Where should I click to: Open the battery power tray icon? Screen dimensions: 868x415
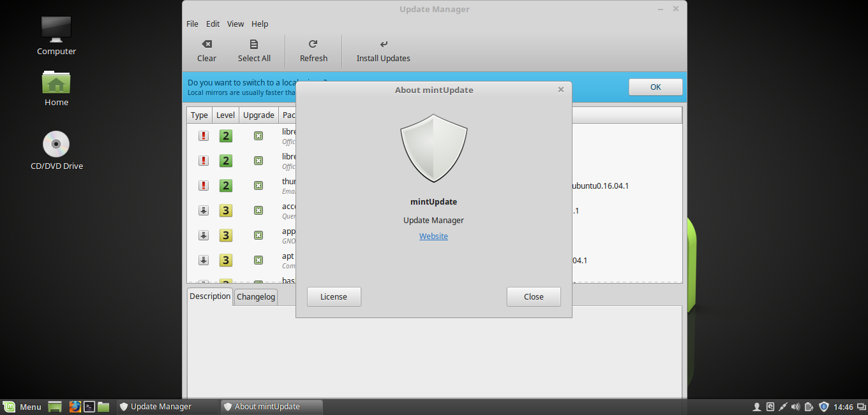pos(809,407)
